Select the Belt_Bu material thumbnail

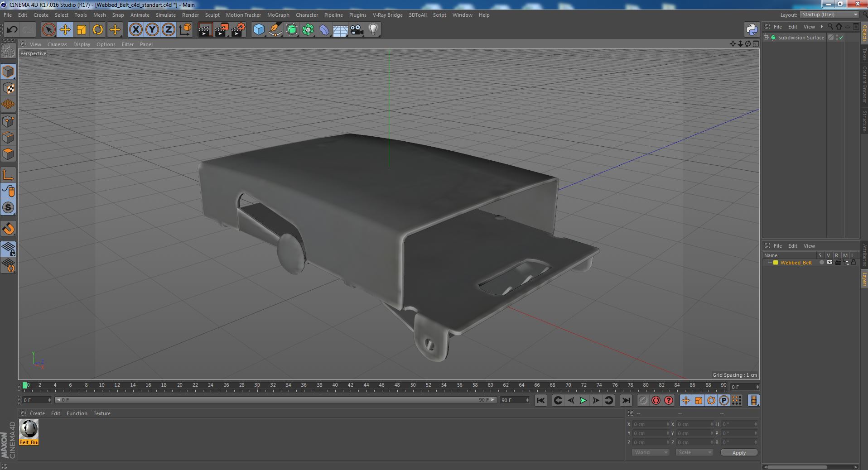point(29,429)
